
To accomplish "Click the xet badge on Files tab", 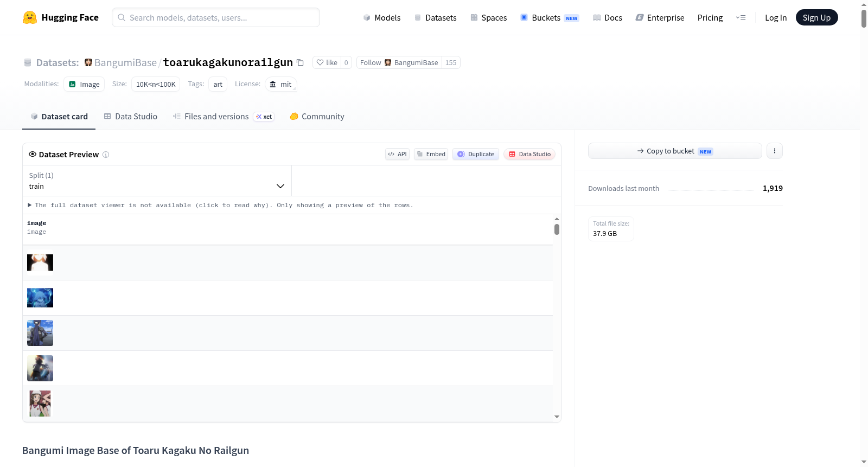I will pos(264,117).
